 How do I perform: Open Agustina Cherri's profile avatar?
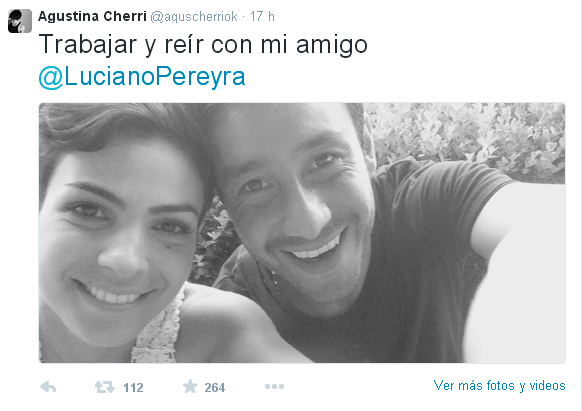point(20,21)
